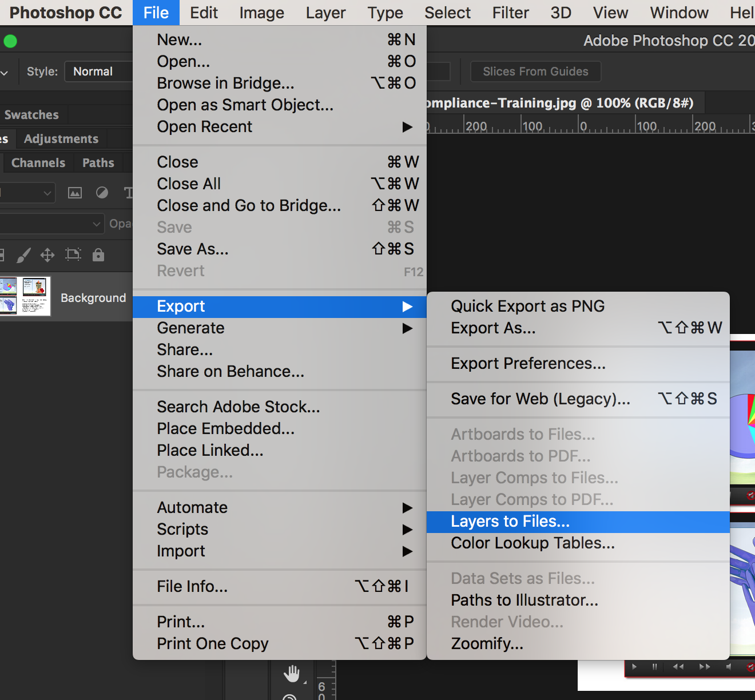Select the Background layer thumbnail
Screen dimensions: 755x700
(25, 296)
